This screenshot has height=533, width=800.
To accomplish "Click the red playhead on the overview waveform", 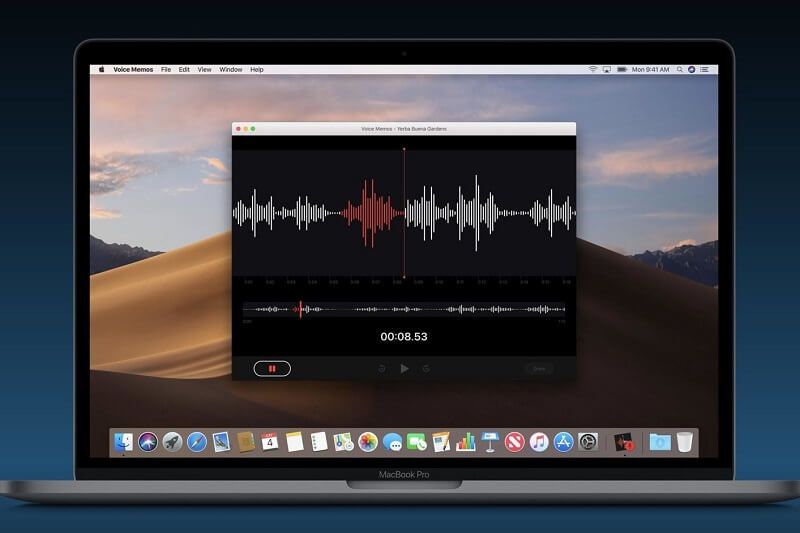I will click(301, 309).
